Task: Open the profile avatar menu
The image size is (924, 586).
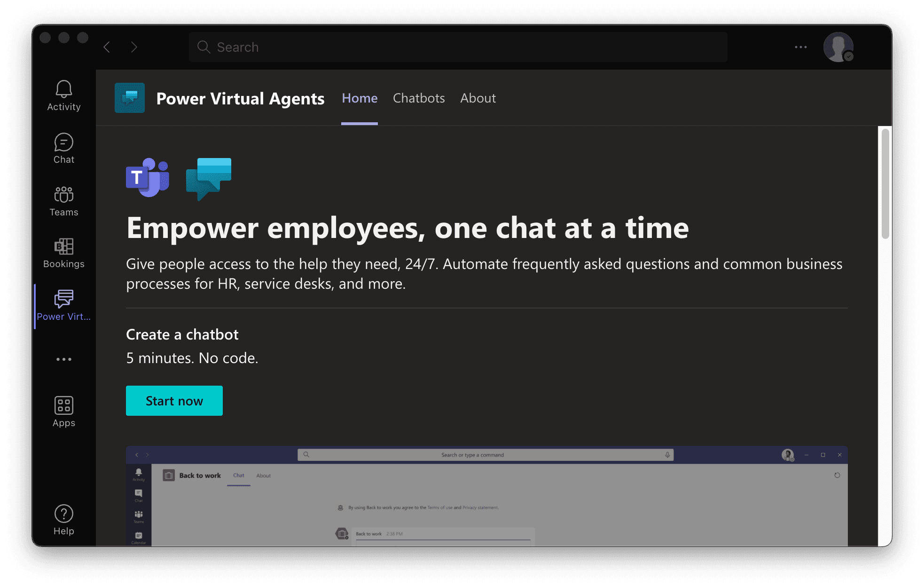Action: pos(838,47)
